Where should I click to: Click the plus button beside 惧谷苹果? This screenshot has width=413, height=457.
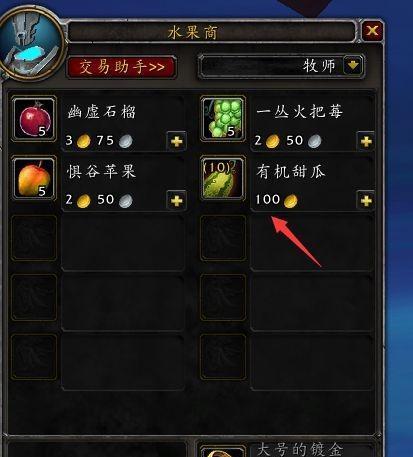tap(176, 201)
